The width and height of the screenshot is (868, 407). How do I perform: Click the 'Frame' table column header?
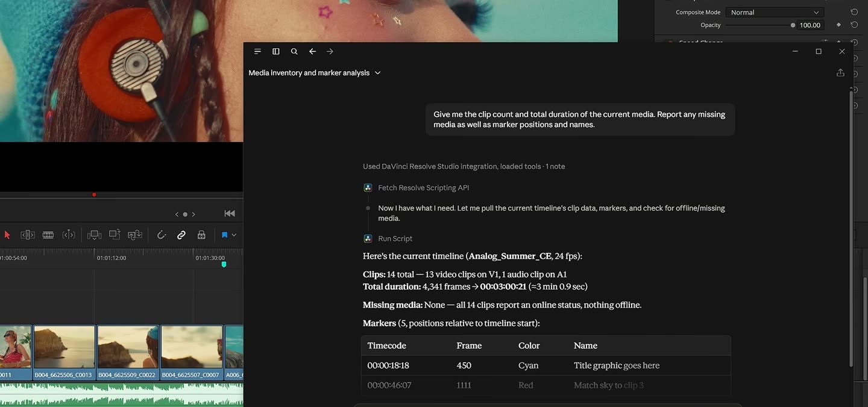[x=469, y=346]
